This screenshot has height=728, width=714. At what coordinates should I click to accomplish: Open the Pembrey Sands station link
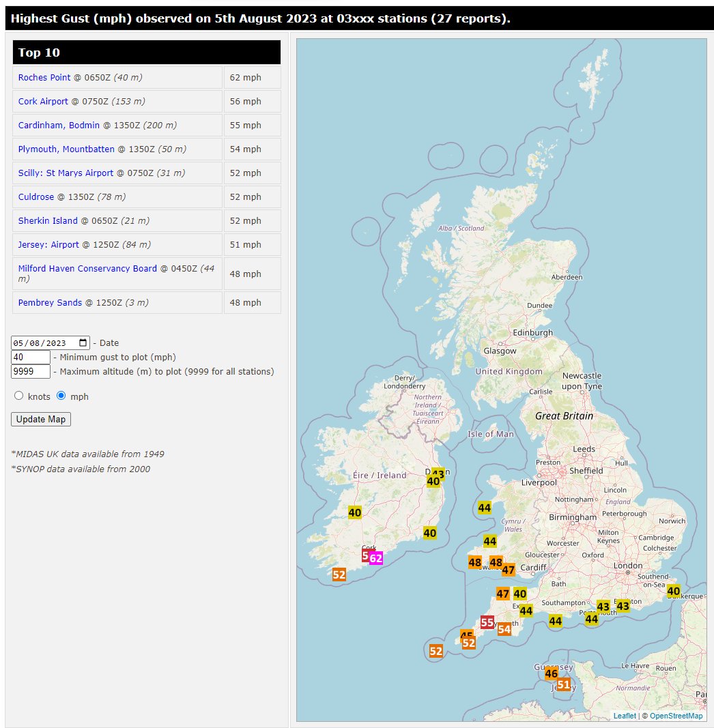point(50,302)
